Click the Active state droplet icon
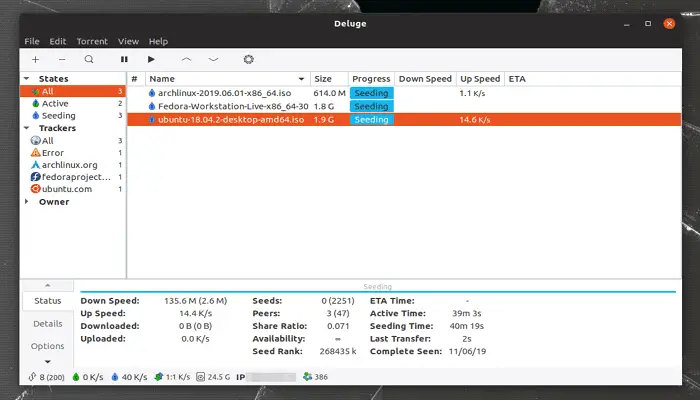This screenshot has height=400, width=700. [x=36, y=104]
